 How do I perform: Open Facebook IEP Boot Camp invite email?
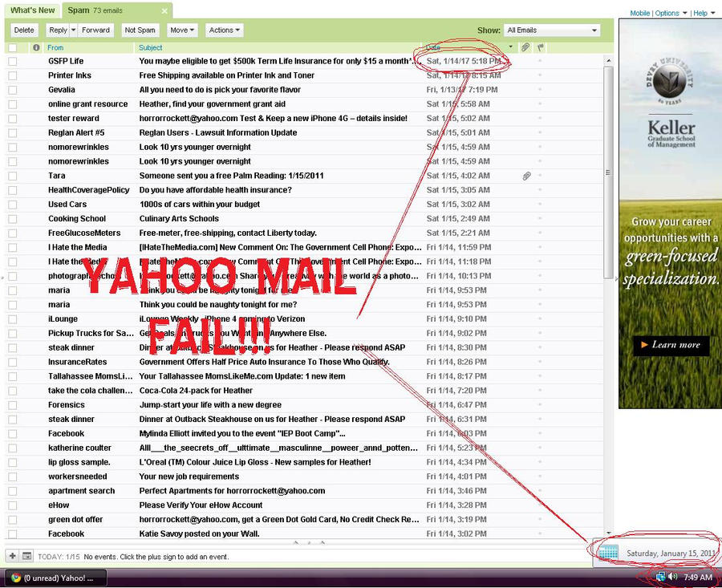click(x=242, y=434)
